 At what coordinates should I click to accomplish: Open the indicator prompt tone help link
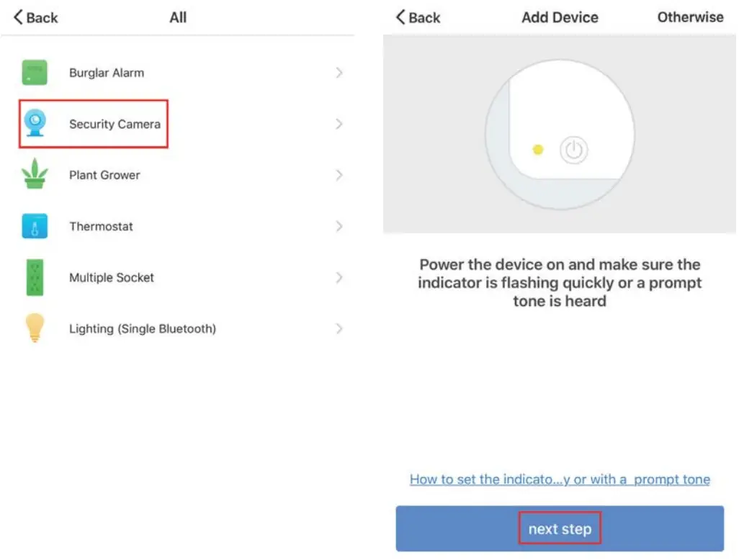pyautogui.click(x=560, y=479)
